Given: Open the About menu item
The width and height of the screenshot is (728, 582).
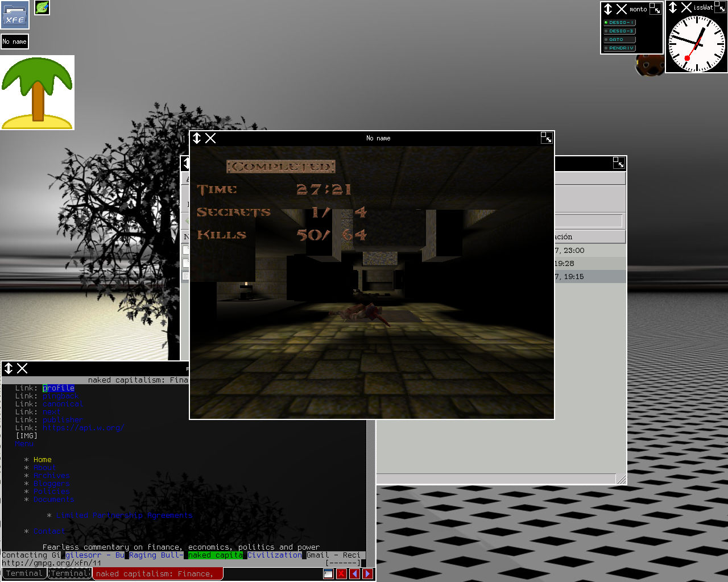Looking at the screenshot, I should point(45,468).
